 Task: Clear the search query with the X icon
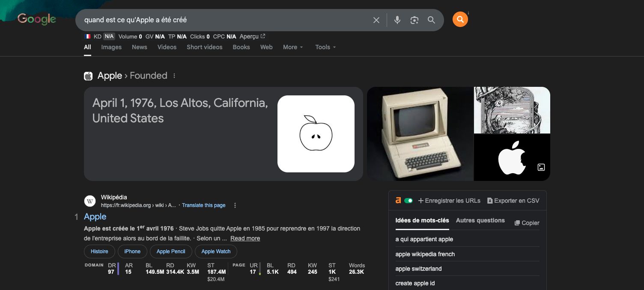376,20
